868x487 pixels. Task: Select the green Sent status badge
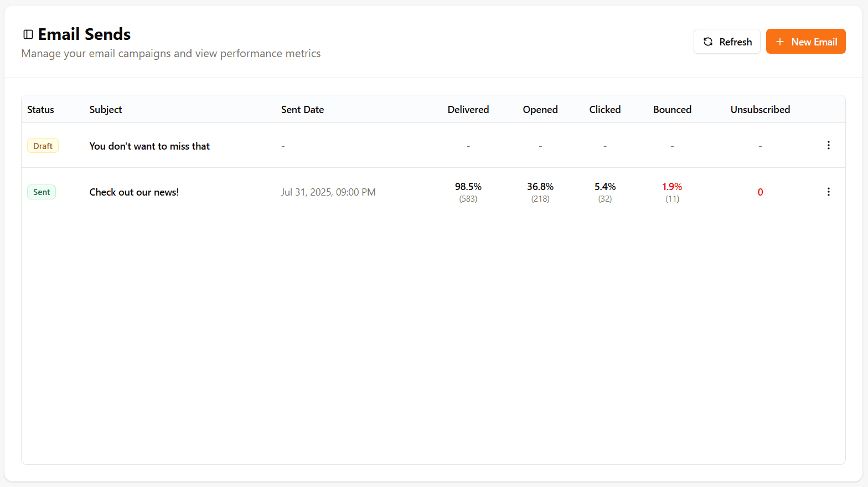pyautogui.click(x=42, y=192)
